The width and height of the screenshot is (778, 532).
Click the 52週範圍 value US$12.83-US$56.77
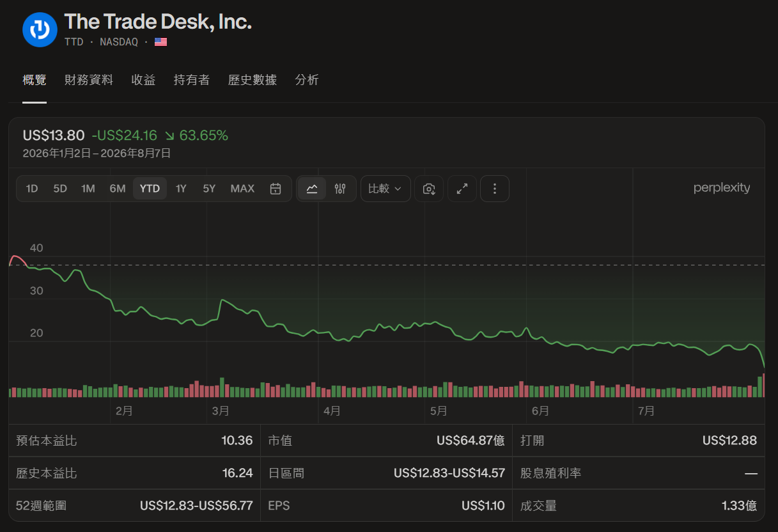[196, 506]
